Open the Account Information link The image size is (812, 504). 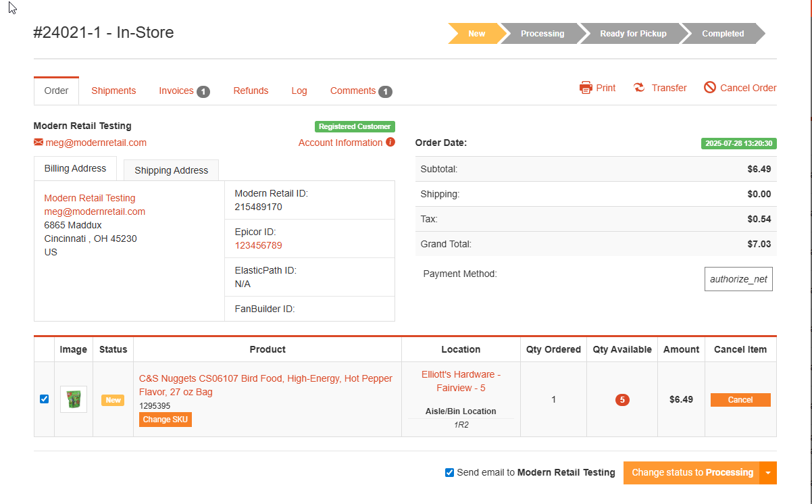point(340,143)
